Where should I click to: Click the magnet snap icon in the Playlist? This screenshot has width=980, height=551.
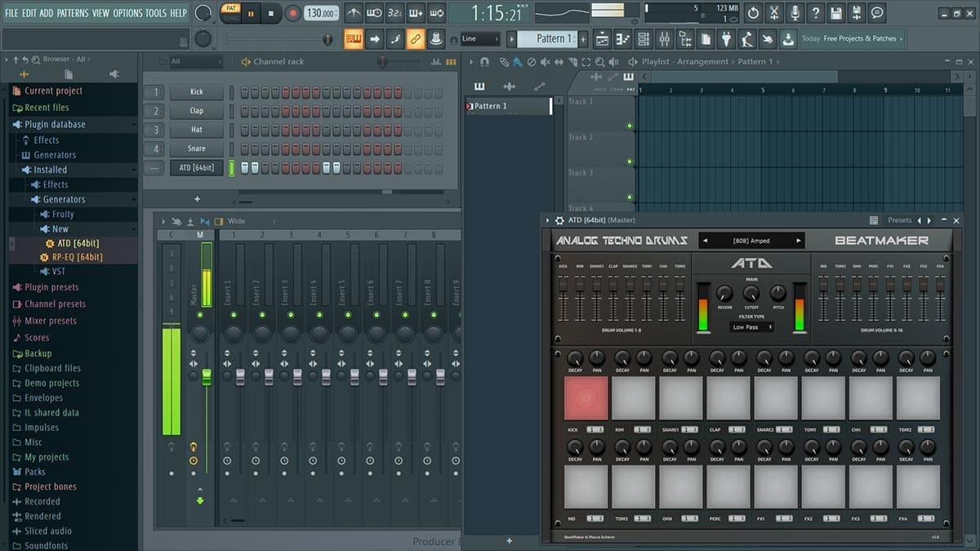[484, 62]
